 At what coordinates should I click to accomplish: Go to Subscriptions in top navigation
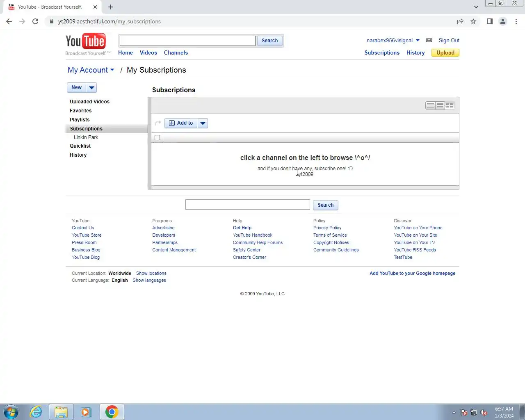tap(382, 52)
